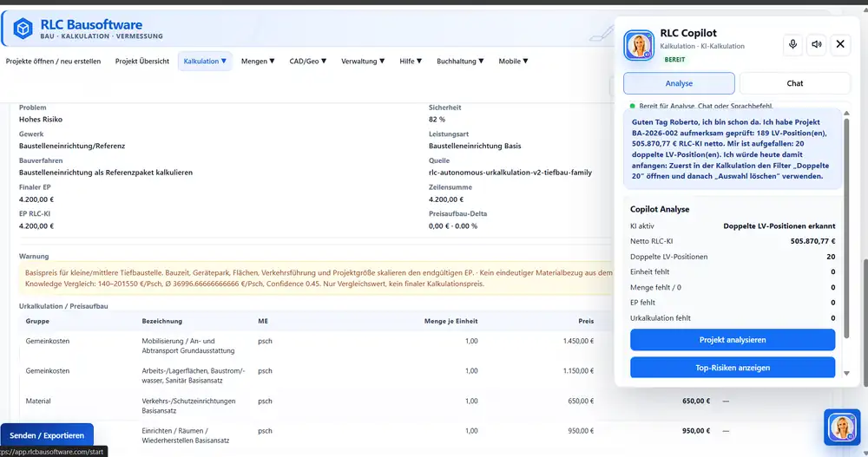Click the RLC Bausoftware cube logo
Viewport: 868px width, 457px height.
(x=23, y=29)
